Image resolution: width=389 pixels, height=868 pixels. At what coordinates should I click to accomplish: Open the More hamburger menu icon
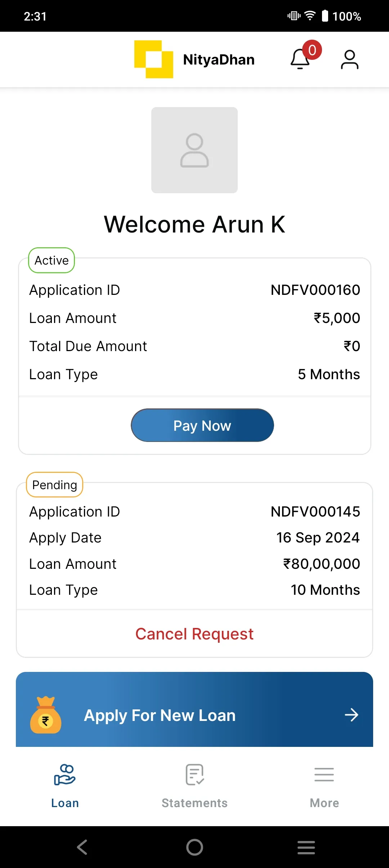tap(324, 775)
